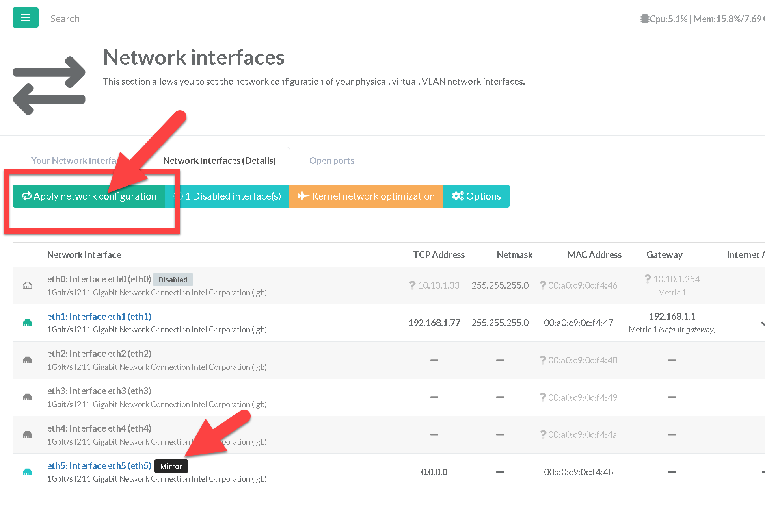Click into the Search field
Image resolution: width=765 pixels, height=532 pixels.
[x=65, y=19]
